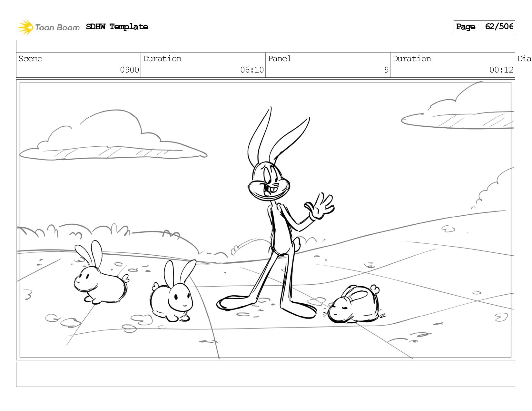The image size is (532, 411).
Task: Select panel duration value 00:12
Action: [x=501, y=70]
